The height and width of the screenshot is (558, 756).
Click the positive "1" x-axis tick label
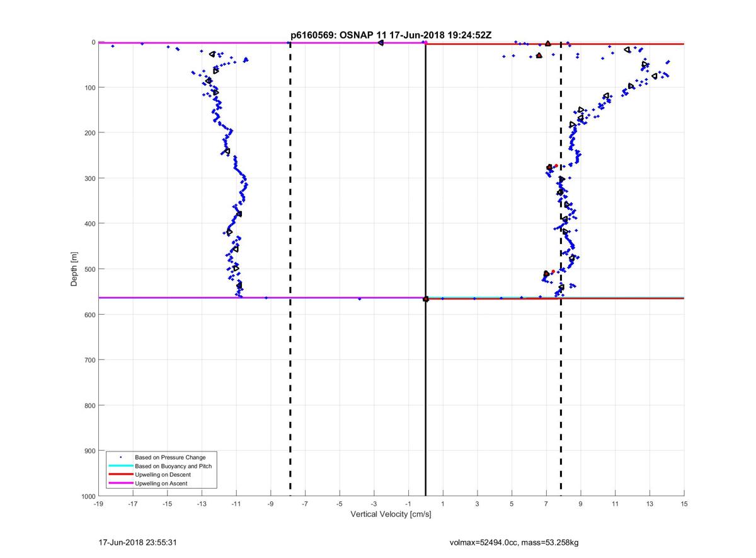tap(443, 504)
